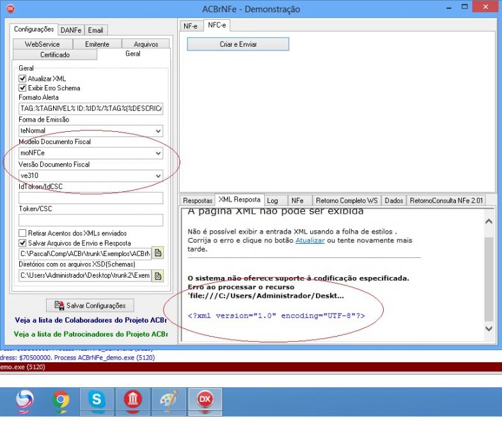Enable Retirar Acentos dos XMLs enviados

22,233
